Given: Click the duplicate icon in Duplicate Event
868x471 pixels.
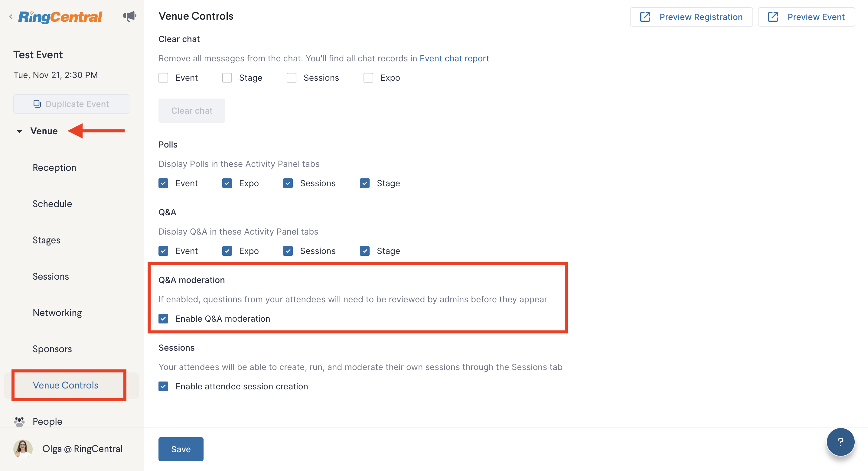Looking at the screenshot, I should pos(37,104).
